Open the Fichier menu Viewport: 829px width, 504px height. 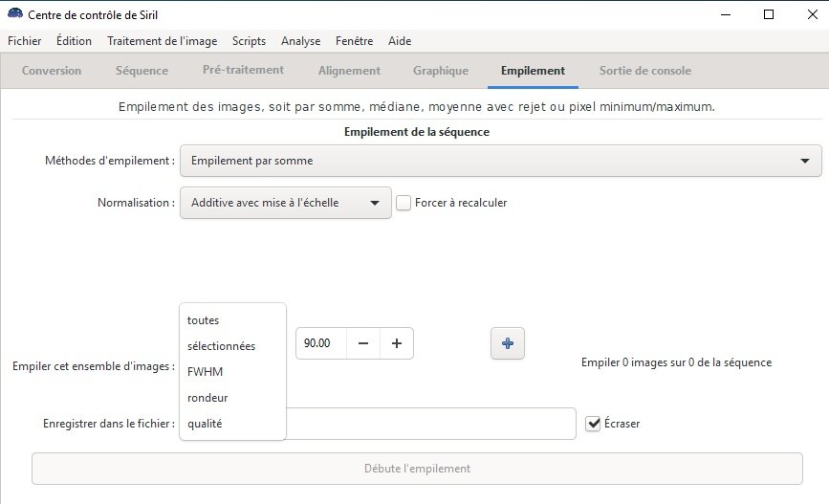tap(24, 41)
